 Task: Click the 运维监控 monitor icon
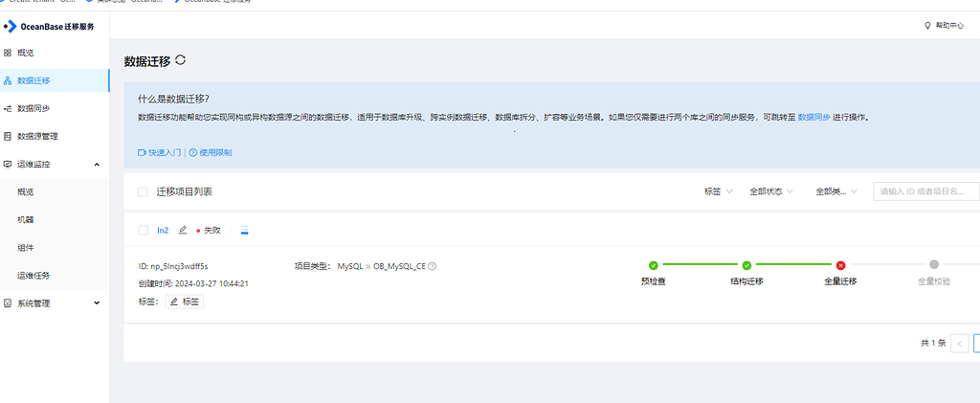click(8, 165)
